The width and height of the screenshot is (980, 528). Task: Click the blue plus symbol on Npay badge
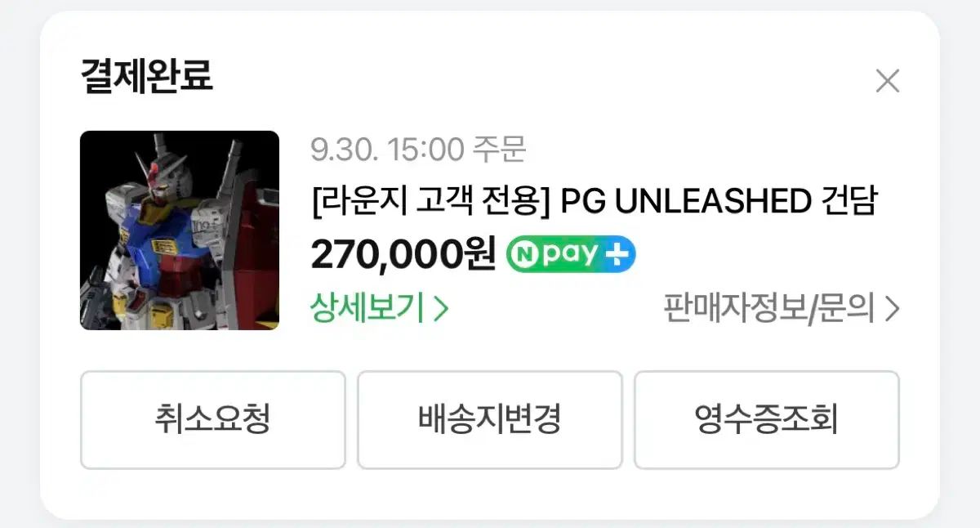point(618,255)
